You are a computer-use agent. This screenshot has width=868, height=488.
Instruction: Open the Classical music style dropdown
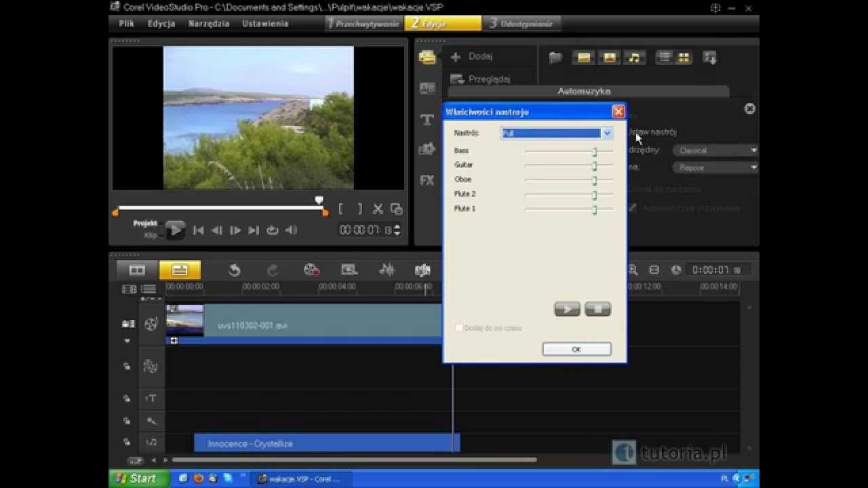715,150
